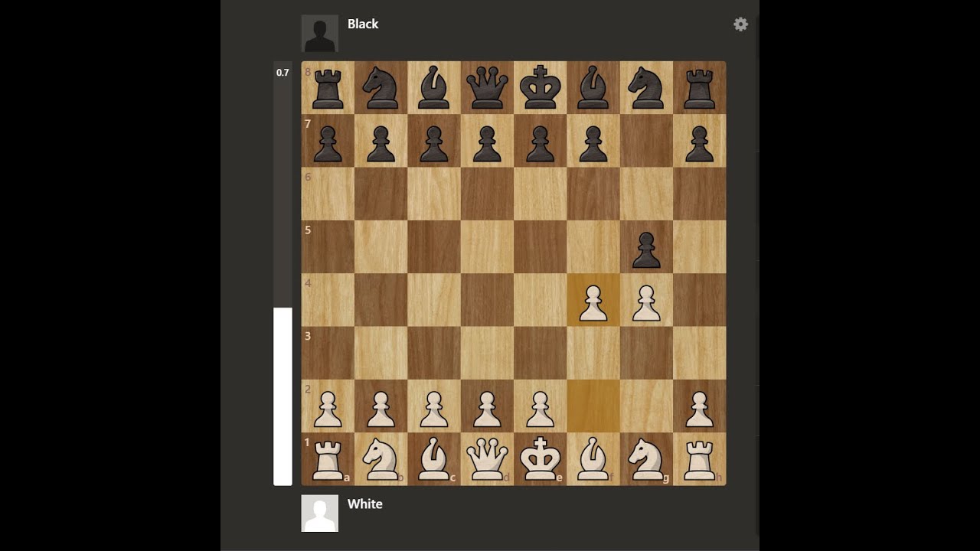The image size is (980, 551).
Task: Select the white knight on g1
Action: click(x=646, y=459)
